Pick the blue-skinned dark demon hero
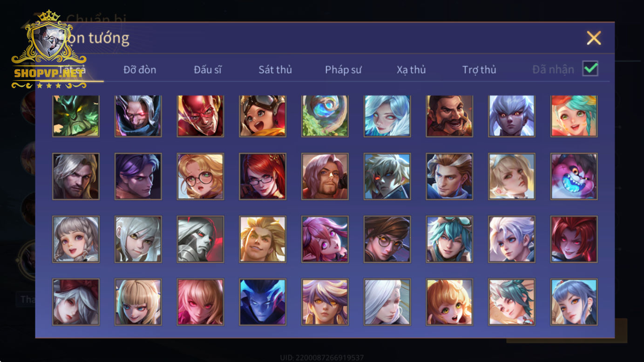 click(x=263, y=302)
